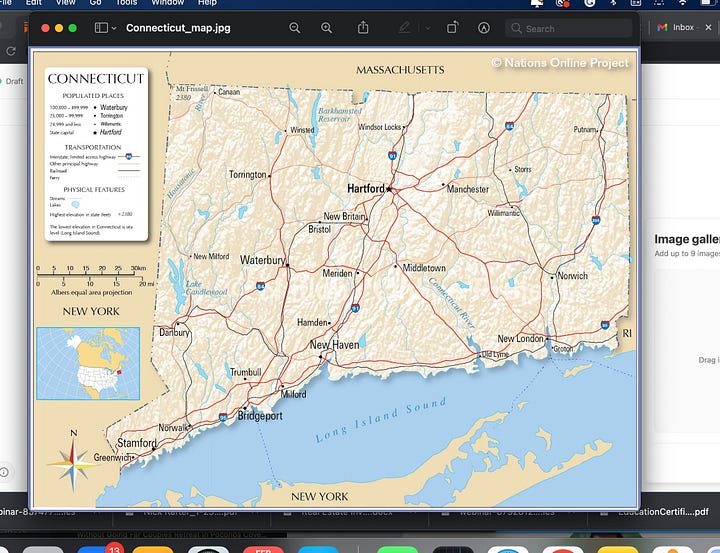Open the Tools menu
720x553 pixels.
pos(126,2)
